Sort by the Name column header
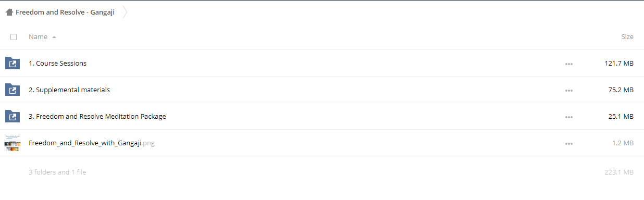Screen dimensions: 644x200 click(x=38, y=37)
